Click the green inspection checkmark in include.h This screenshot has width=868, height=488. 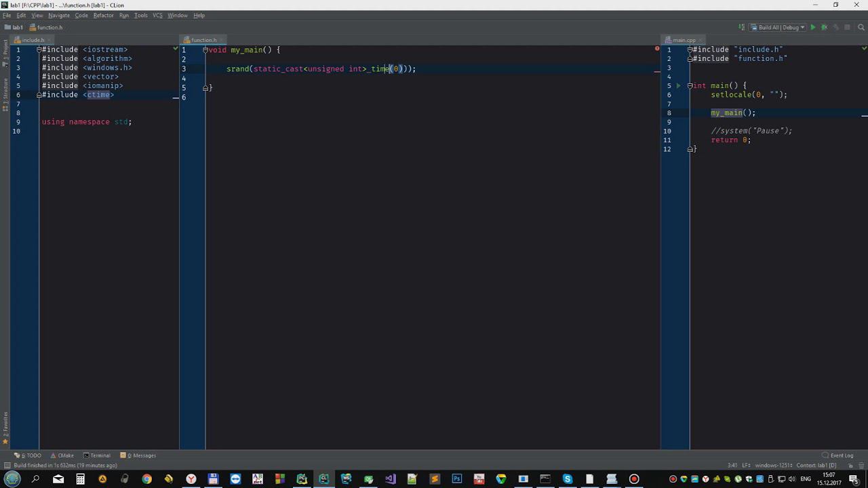[x=175, y=49]
